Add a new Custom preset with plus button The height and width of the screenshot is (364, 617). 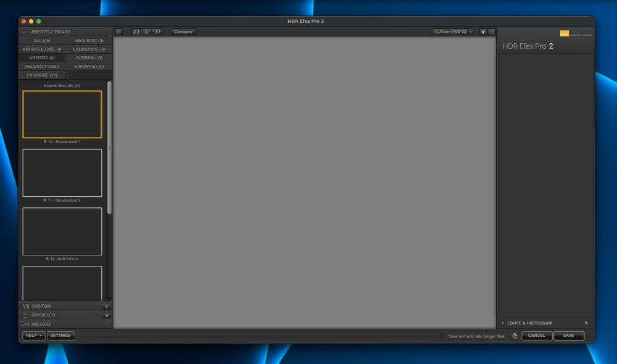(x=106, y=306)
